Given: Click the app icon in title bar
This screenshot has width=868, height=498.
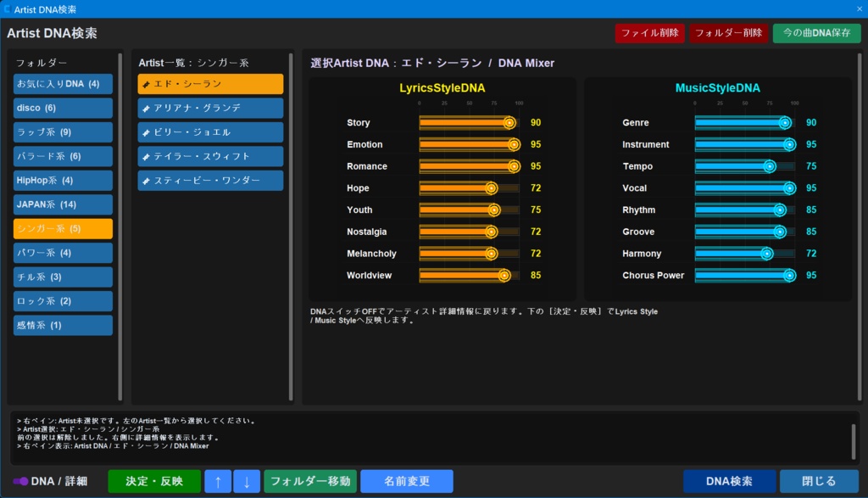Looking at the screenshot, I should [x=7, y=8].
